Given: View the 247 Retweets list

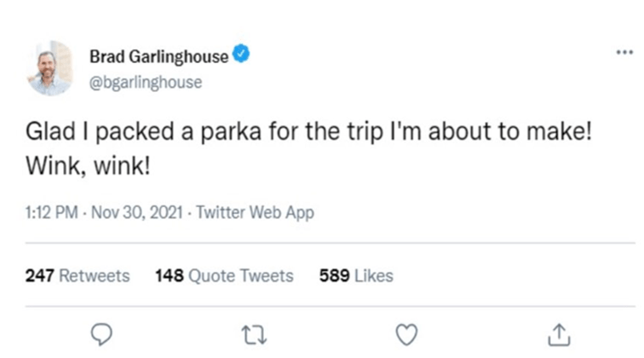Looking at the screenshot, I should click(x=78, y=275).
